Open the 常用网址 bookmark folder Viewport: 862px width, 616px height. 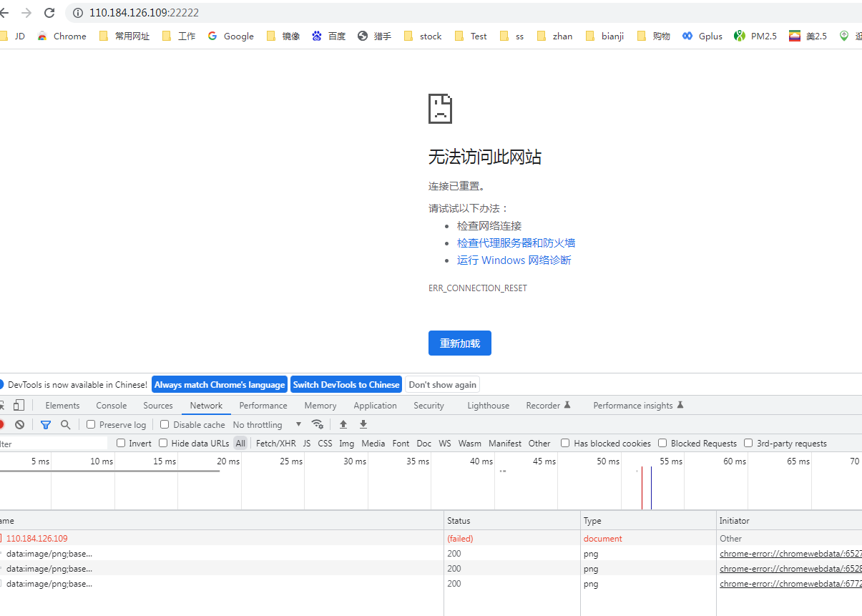click(124, 36)
